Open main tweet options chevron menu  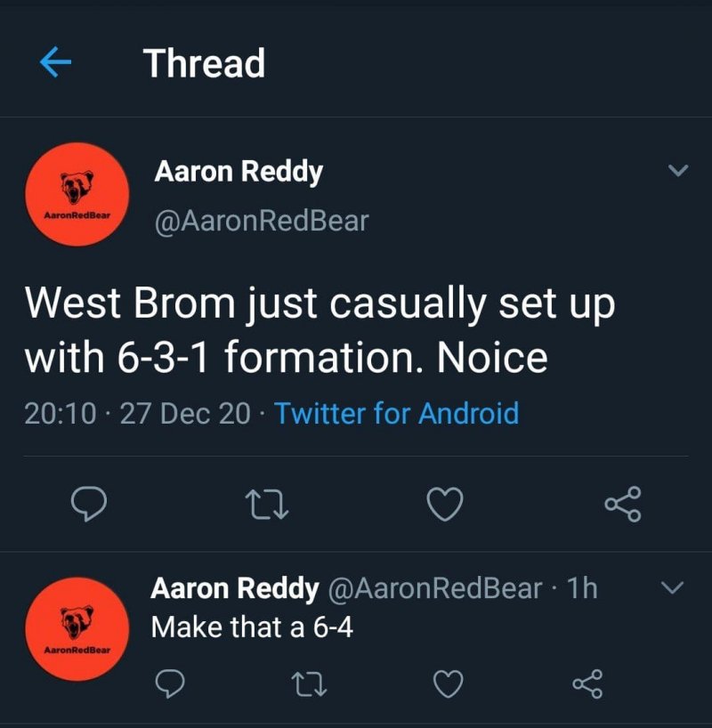(x=678, y=171)
